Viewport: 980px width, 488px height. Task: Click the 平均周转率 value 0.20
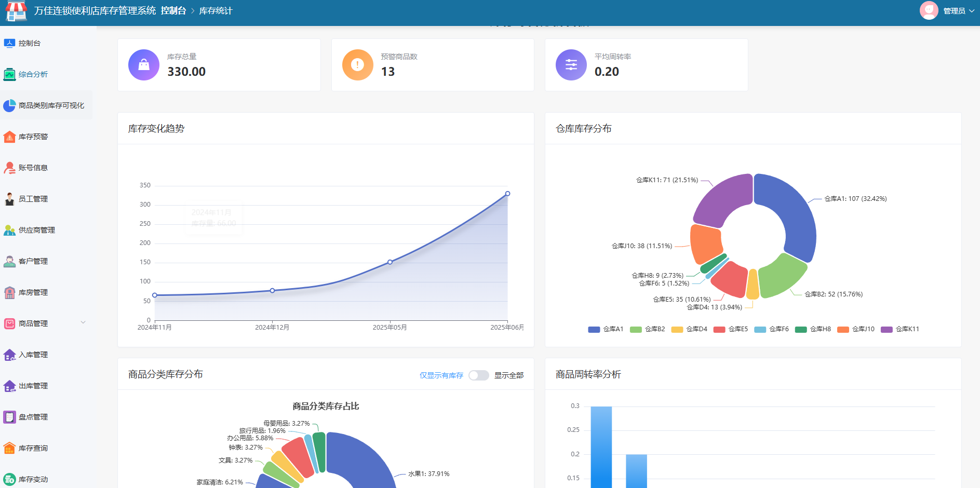point(607,72)
